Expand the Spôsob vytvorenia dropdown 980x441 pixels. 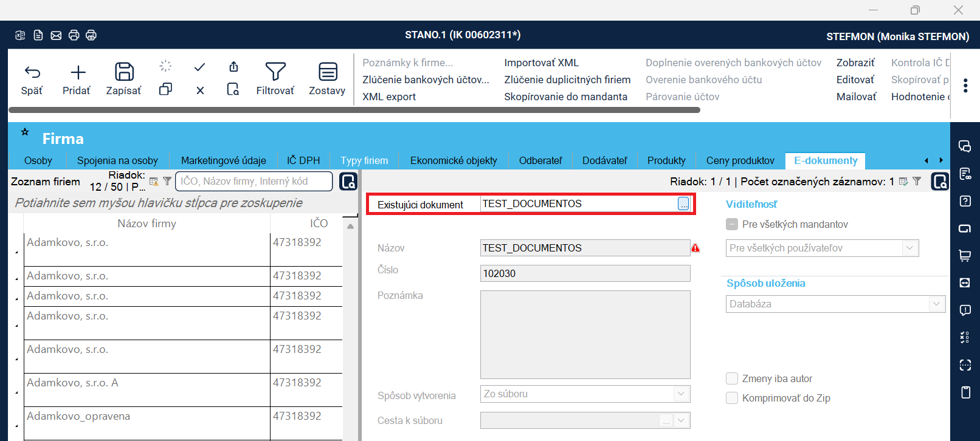681,394
